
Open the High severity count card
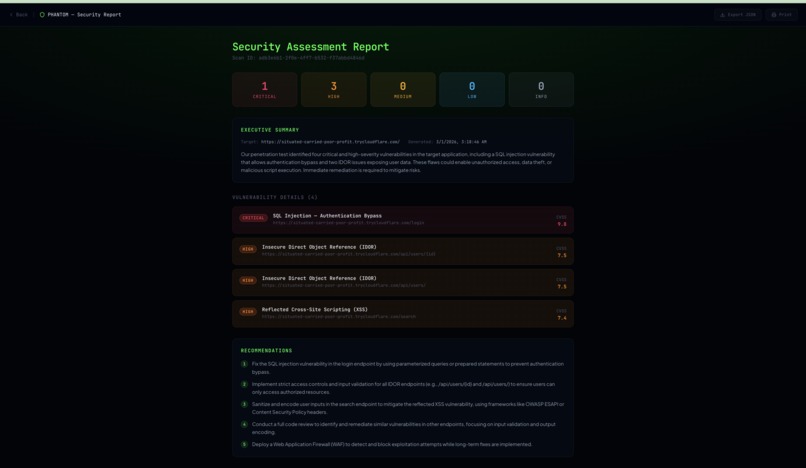click(x=334, y=89)
